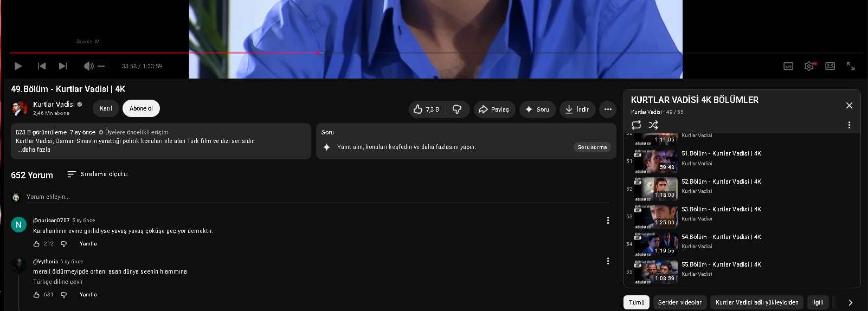The width and height of the screenshot is (868, 311).
Task: Focus the Yorum ekleyin comment field
Action: pyautogui.click(x=317, y=197)
